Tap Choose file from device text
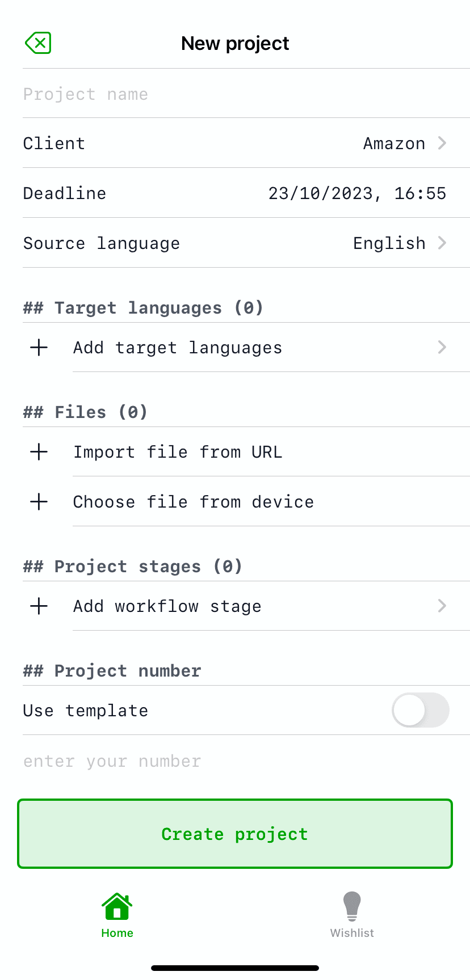470x980 pixels. (193, 502)
